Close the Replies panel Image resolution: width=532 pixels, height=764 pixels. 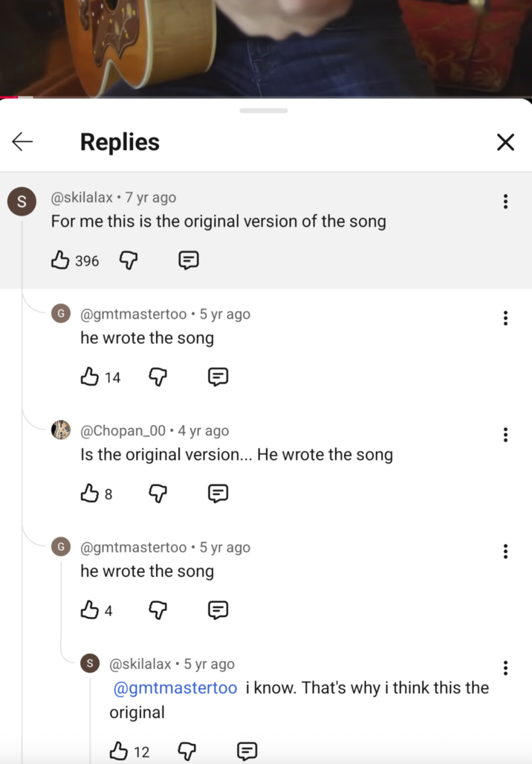point(505,142)
